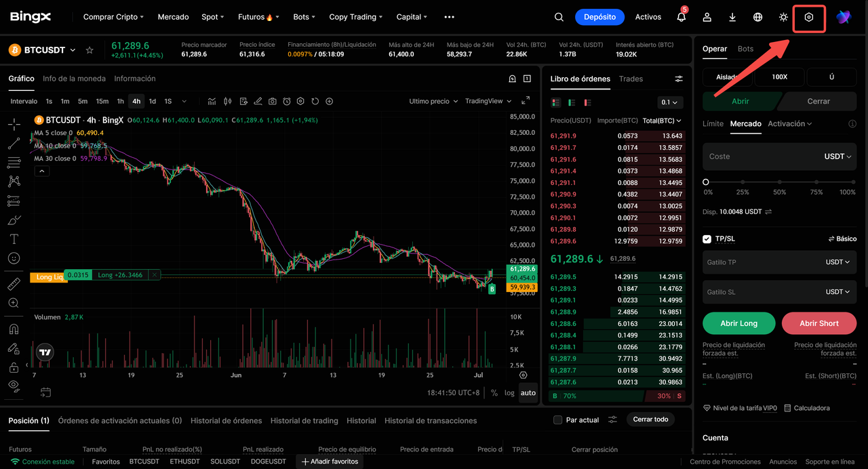Expand order book 0.1 precision dropdown

(x=670, y=102)
